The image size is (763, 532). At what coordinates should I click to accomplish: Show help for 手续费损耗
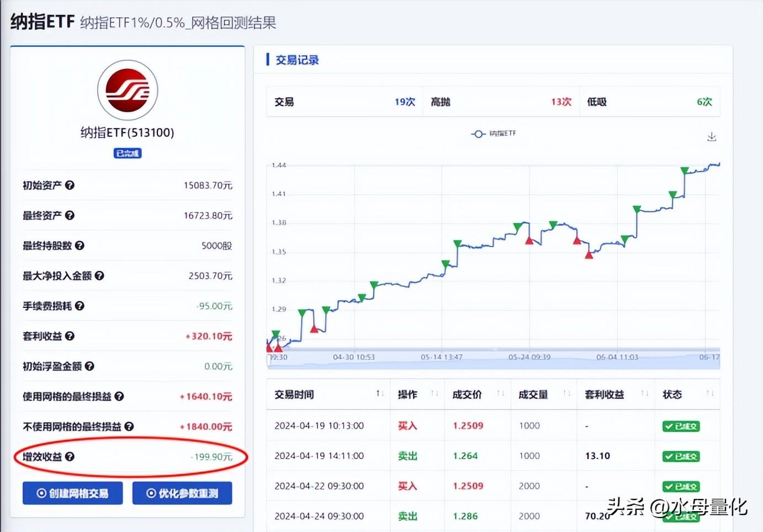click(80, 306)
